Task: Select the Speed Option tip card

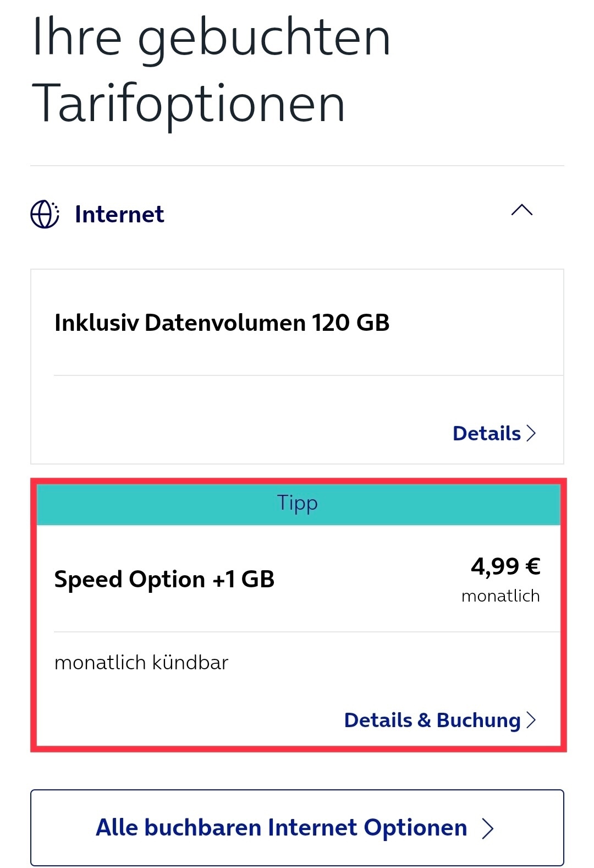Action: (x=298, y=615)
